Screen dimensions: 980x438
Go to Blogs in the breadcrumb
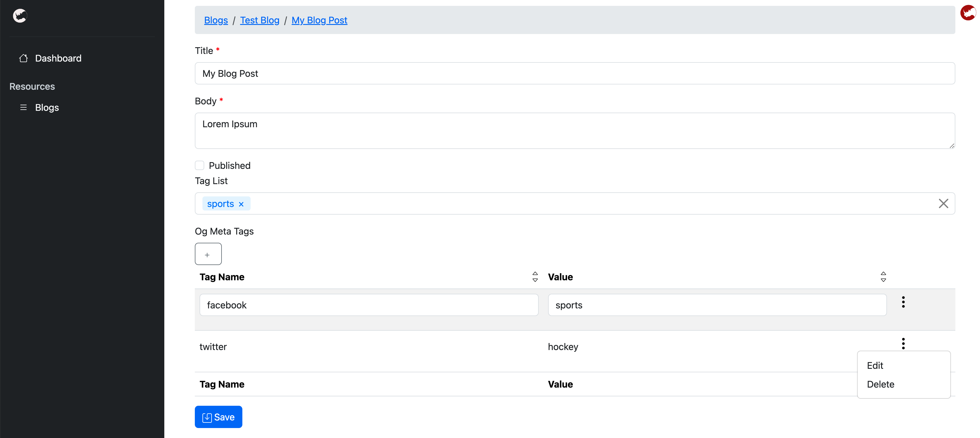pos(216,20)
